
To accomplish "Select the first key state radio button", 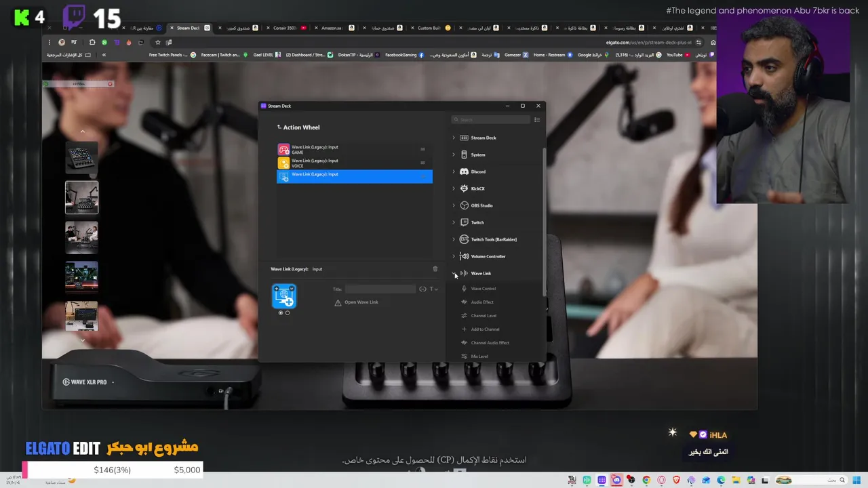I will point(281,312).
